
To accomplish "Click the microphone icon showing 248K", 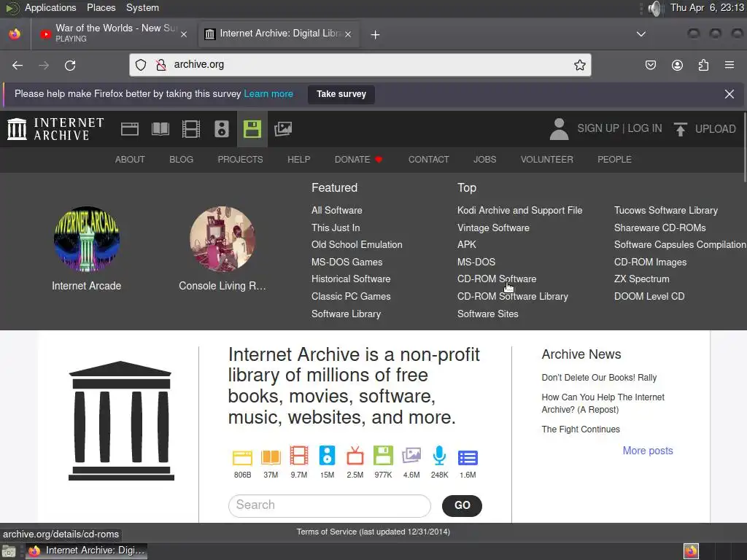I will (x=439, y=456).
